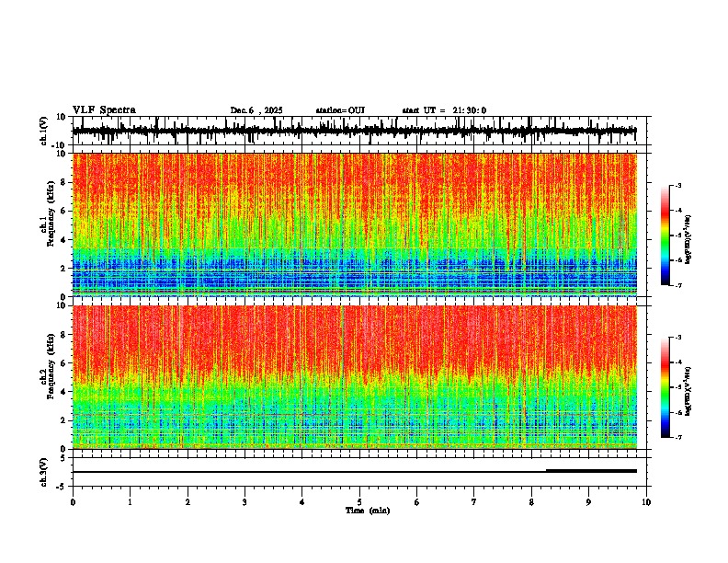728x563 pixels.
Task: Click tick label 9 on the Time axis
Action: pos(588,502)
